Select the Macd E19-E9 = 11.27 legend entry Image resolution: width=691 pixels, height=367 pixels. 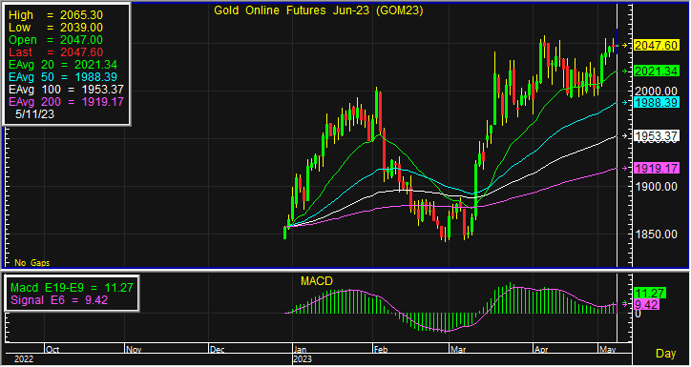click(71, 288)
